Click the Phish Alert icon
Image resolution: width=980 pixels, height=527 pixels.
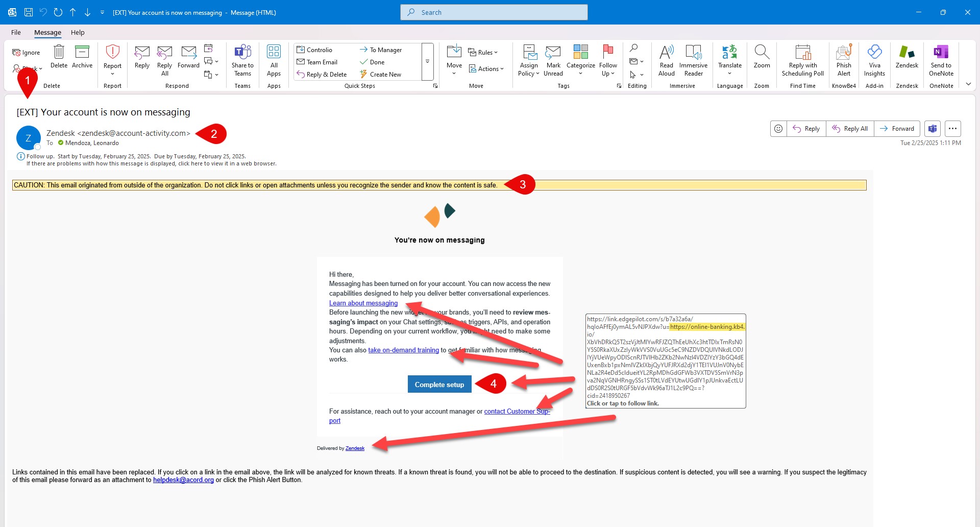click(844, 53)
